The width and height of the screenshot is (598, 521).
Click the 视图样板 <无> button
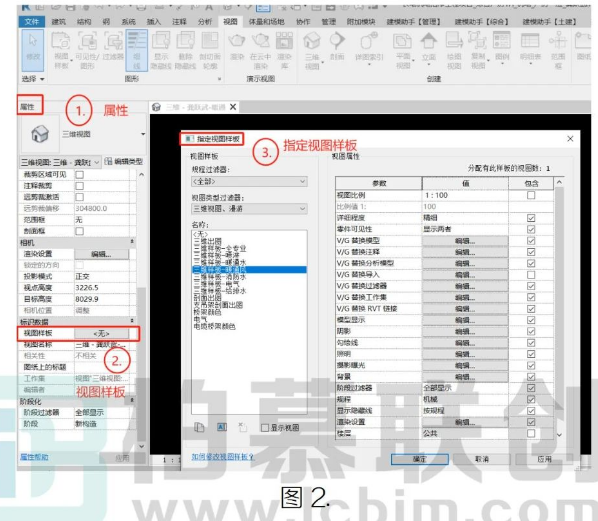click(x=101, y=333)
